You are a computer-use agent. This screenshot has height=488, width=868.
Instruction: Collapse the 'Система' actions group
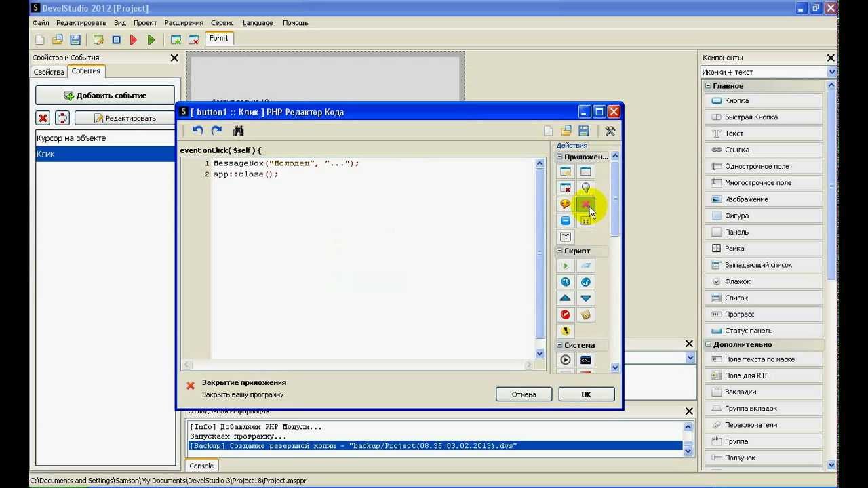(x=560, y=345)
